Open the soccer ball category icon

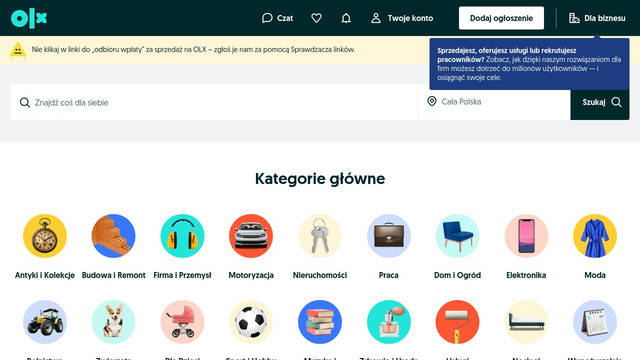[251, 322]
